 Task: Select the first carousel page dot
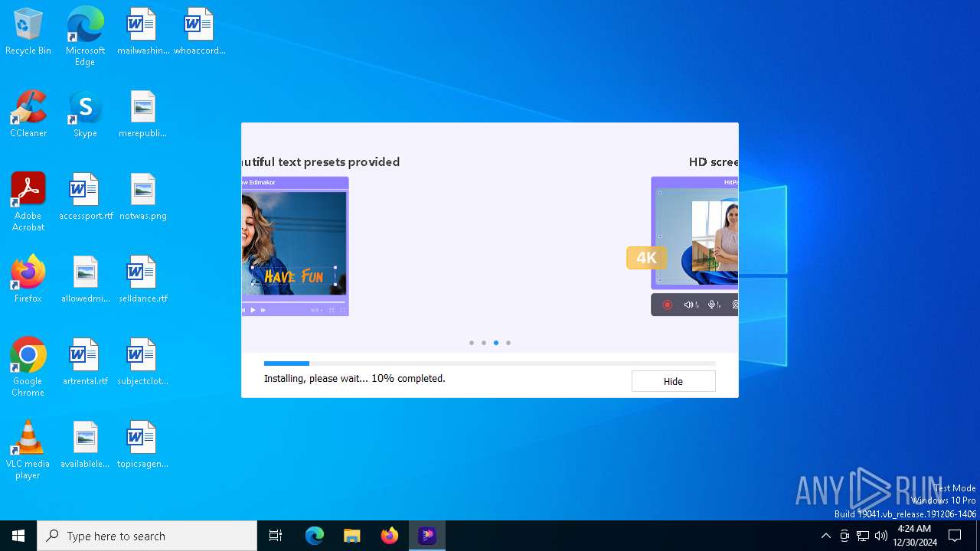pyautogui.click(x=472, y=343)
